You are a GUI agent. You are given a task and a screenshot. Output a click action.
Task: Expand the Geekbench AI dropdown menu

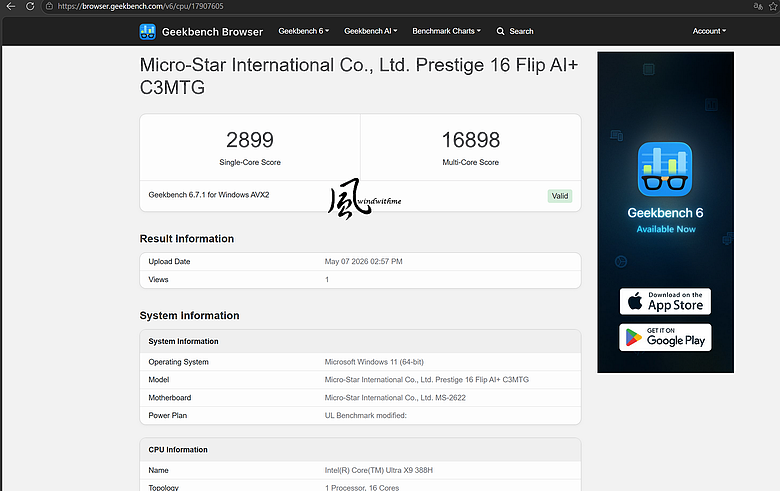[x=371, y=31]
